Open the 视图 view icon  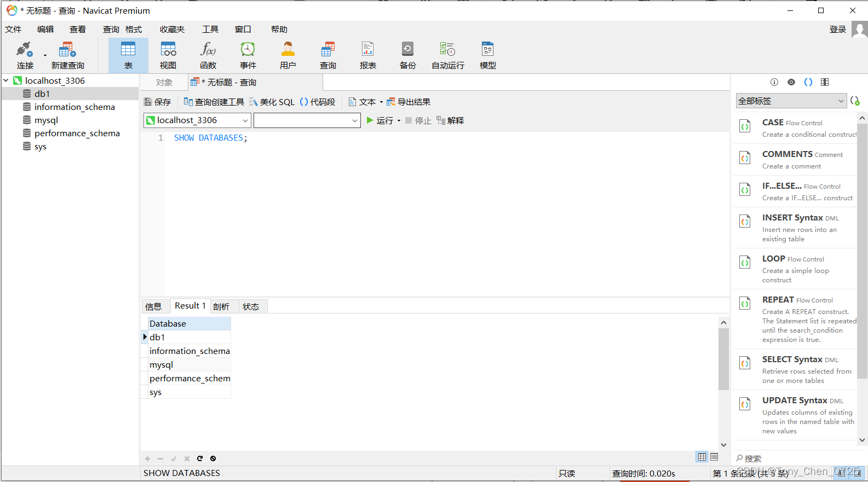[168, 55]
